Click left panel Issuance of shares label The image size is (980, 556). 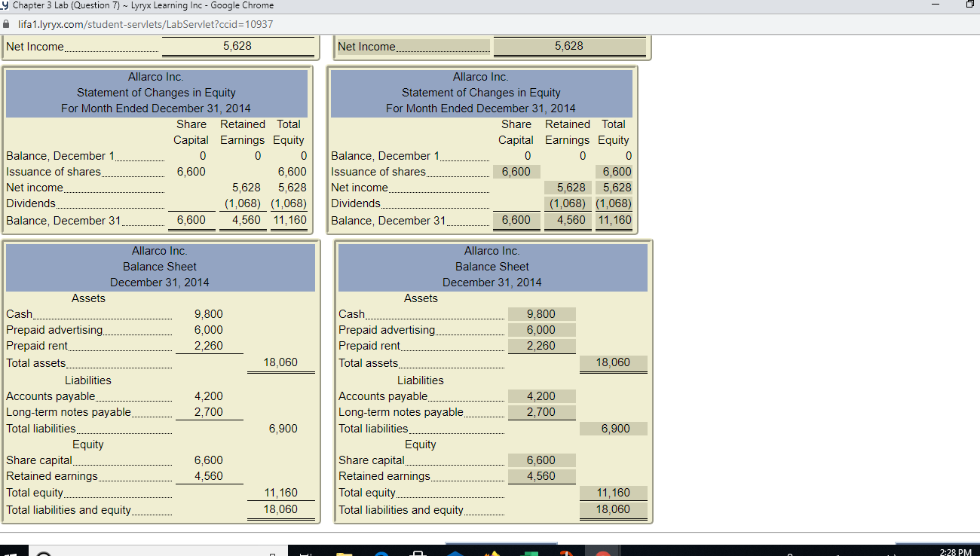point(54,172)
